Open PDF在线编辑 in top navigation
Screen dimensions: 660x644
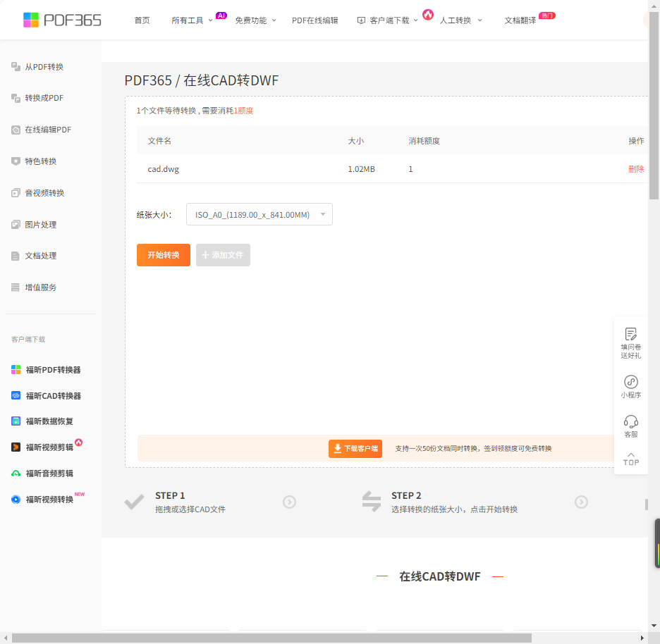tap(315, 20)
